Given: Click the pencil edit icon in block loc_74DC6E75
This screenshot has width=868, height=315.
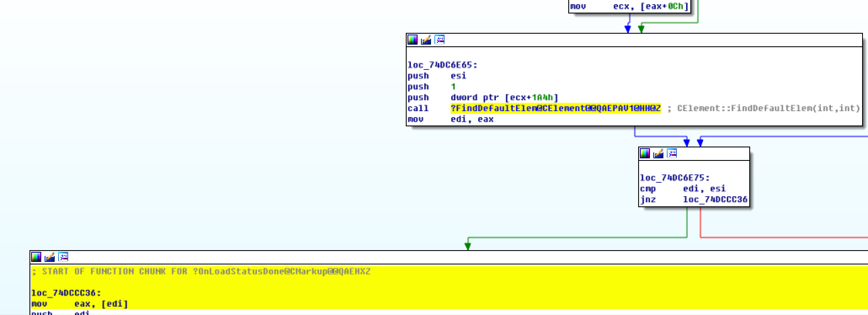Looking at the screenshot, I should [x=658, y=154].
